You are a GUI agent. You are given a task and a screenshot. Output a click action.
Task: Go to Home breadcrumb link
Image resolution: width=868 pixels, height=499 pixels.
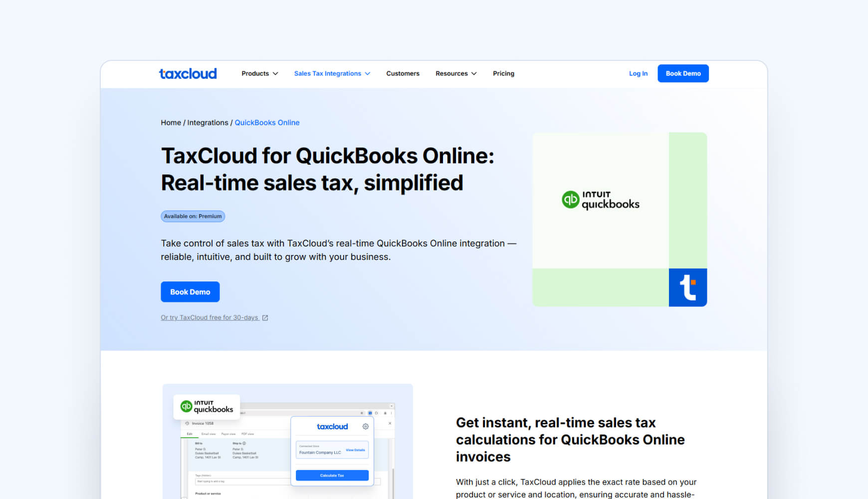click(x=171, y=123)
